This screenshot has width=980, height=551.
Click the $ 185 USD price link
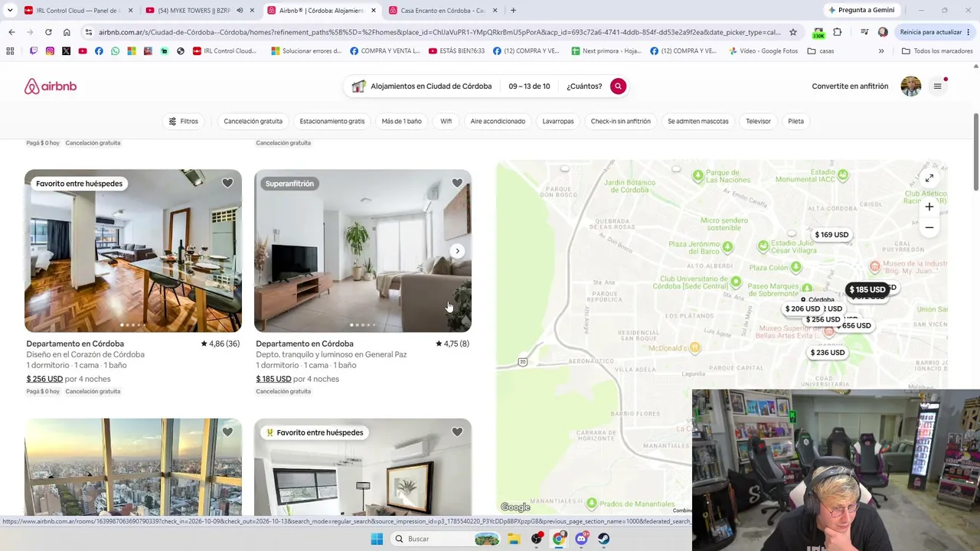pos(273,379)
